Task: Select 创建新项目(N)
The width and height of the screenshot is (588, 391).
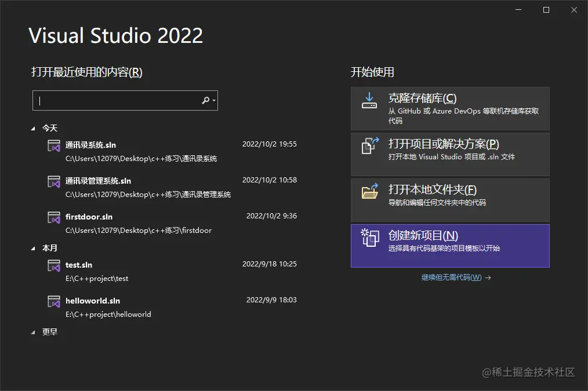Action: click(x=450, y=246)
